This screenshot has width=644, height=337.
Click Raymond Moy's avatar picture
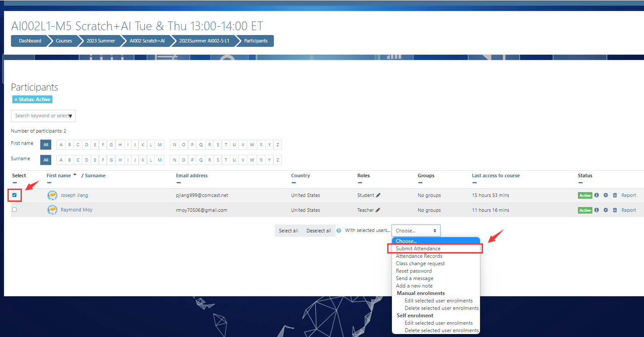tap(52, 210)
